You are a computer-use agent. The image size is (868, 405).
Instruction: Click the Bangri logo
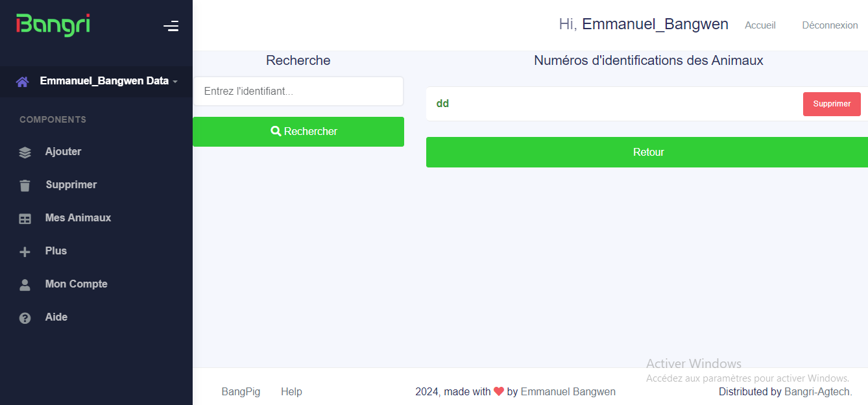[53, 25]
